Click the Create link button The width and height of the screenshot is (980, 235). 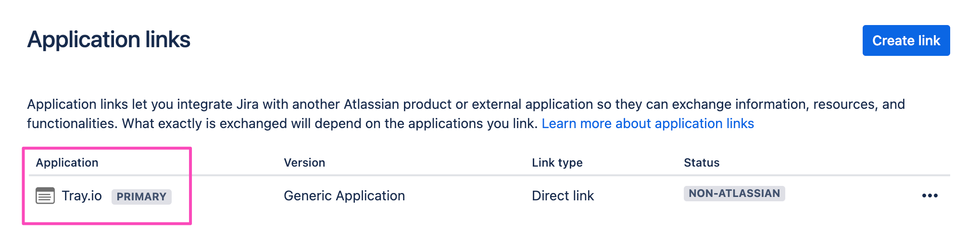[x=905, y=40]
